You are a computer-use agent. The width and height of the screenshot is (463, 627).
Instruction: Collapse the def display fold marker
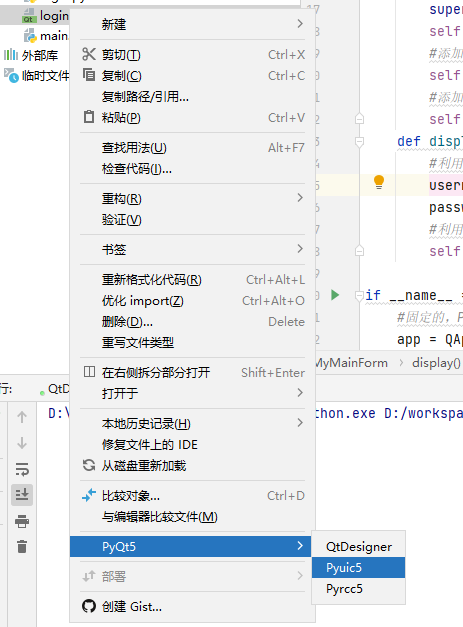pos(359,141)
